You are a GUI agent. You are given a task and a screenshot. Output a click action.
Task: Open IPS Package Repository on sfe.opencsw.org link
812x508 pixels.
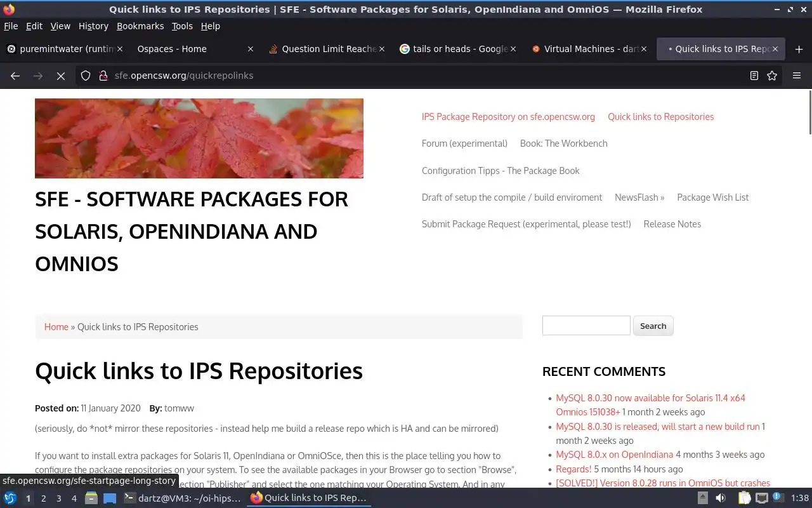click(508, 117)
